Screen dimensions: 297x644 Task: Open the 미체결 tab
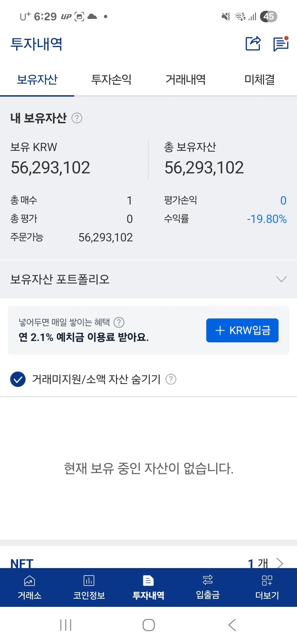(260, 80)
